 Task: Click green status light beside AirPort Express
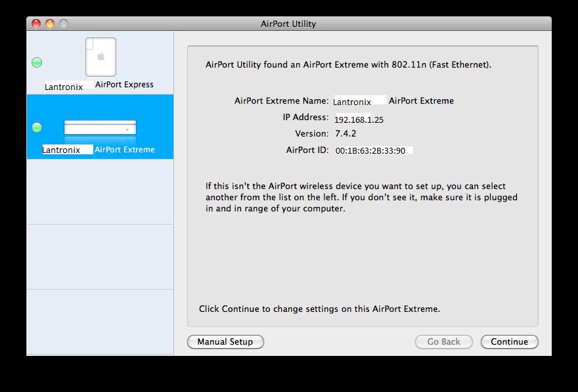37,62
